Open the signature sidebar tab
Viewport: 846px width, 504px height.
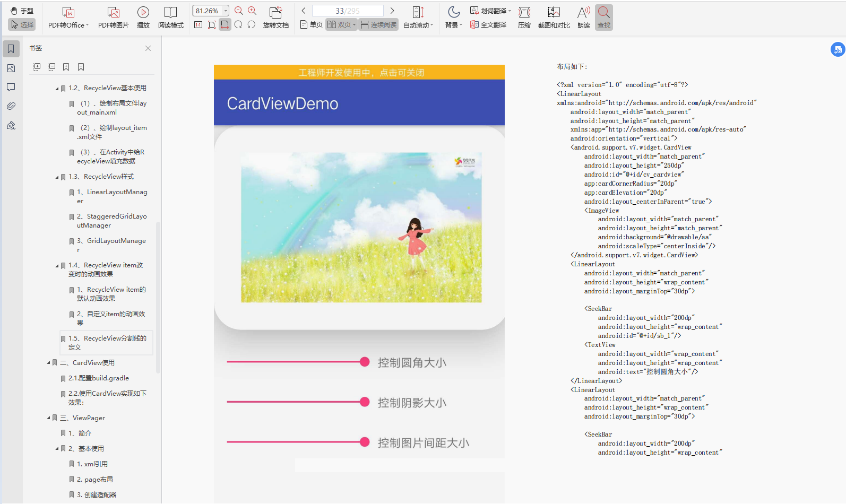tap(11, 125)
